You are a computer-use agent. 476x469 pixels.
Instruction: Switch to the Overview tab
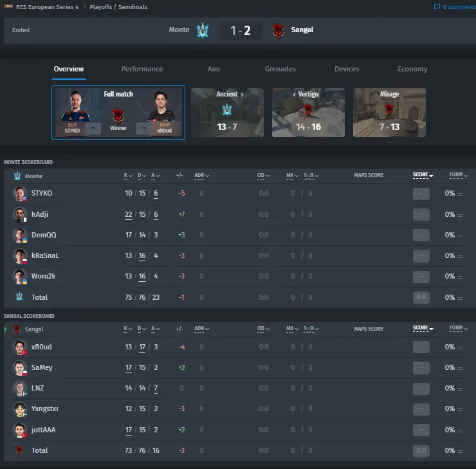(69, 69)
